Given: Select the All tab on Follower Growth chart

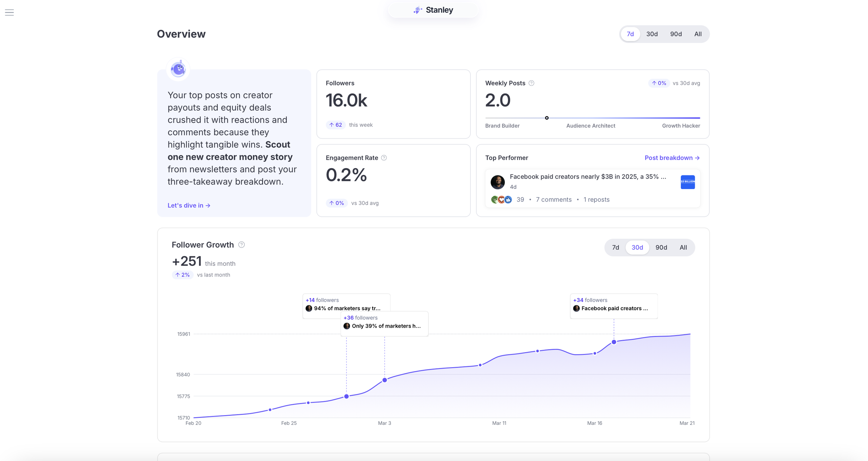Looking at the screenshot, I should coord(683,247).
